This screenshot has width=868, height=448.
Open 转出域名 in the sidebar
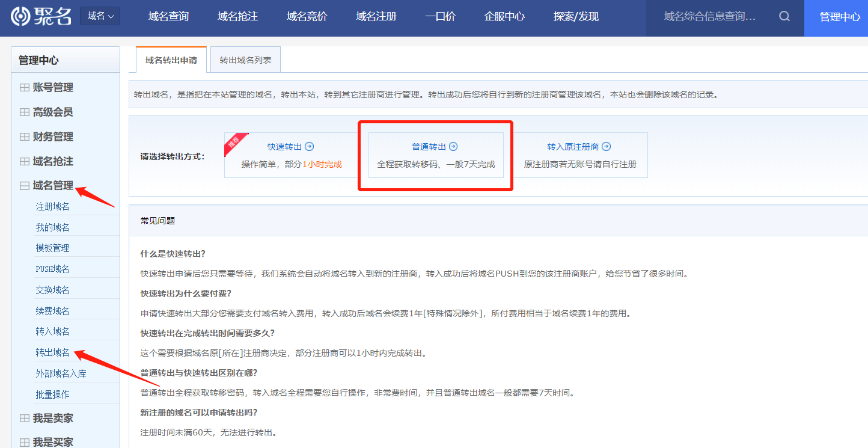(x=53, y=352)
